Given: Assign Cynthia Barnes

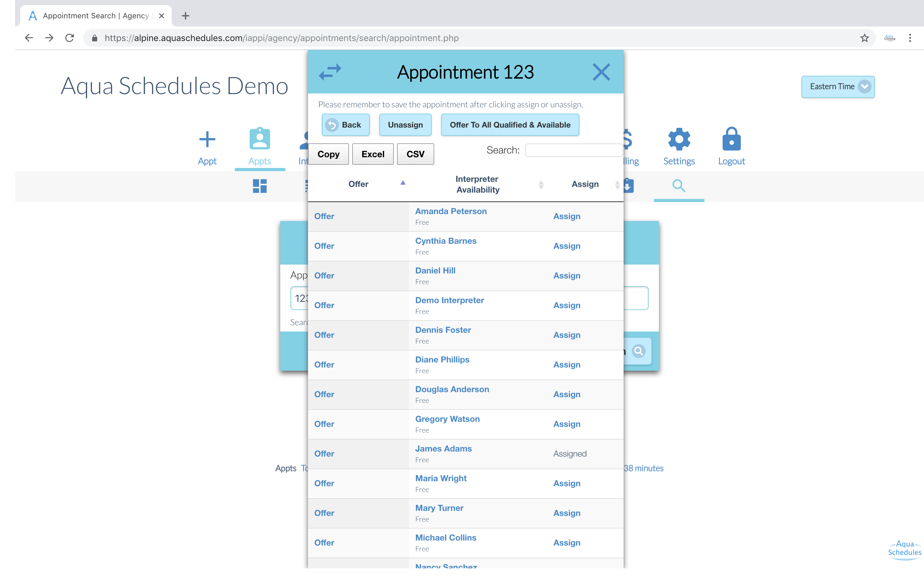Looking at the screenshot, I should pos(567,246).
